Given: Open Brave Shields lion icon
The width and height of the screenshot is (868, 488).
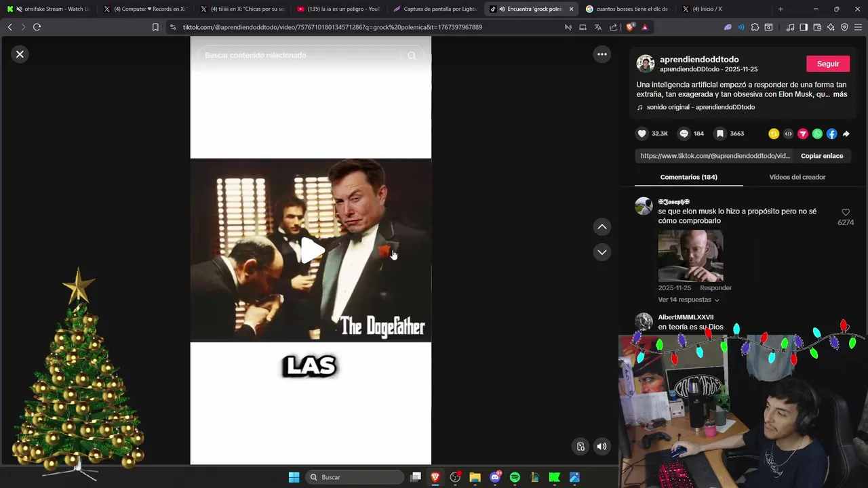Looking at the screenshot, I should (x=630, y=27).
